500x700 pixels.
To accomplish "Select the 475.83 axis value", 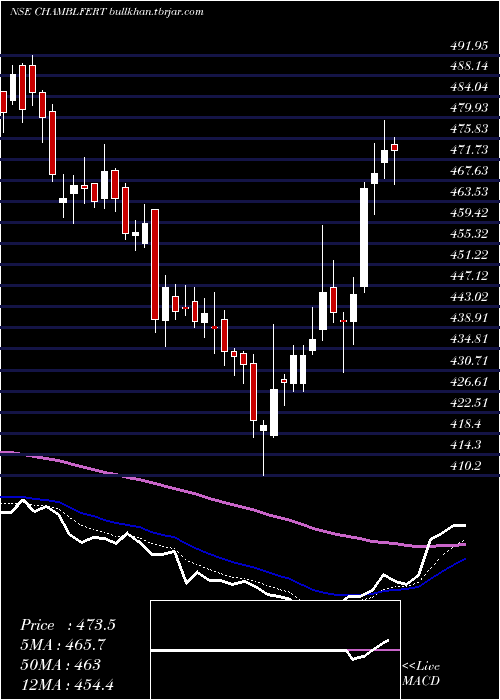I will click(x=468, y=129).
